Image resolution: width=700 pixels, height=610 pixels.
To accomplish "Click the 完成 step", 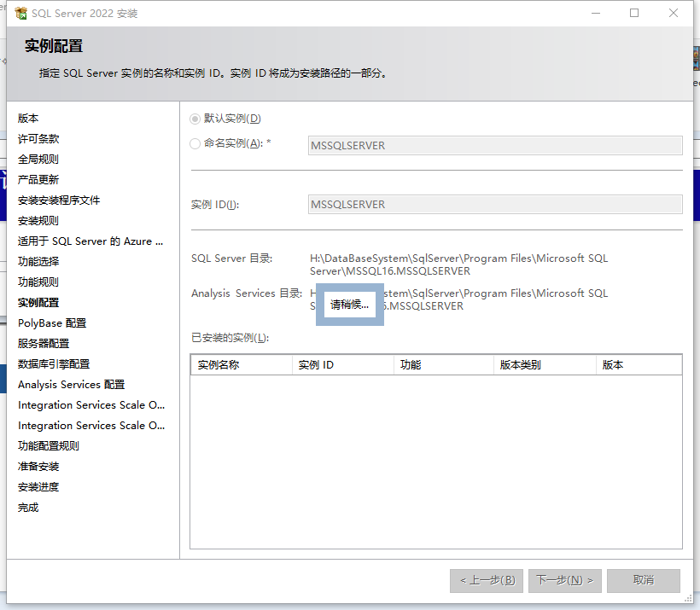I will [x=28, y=508].
